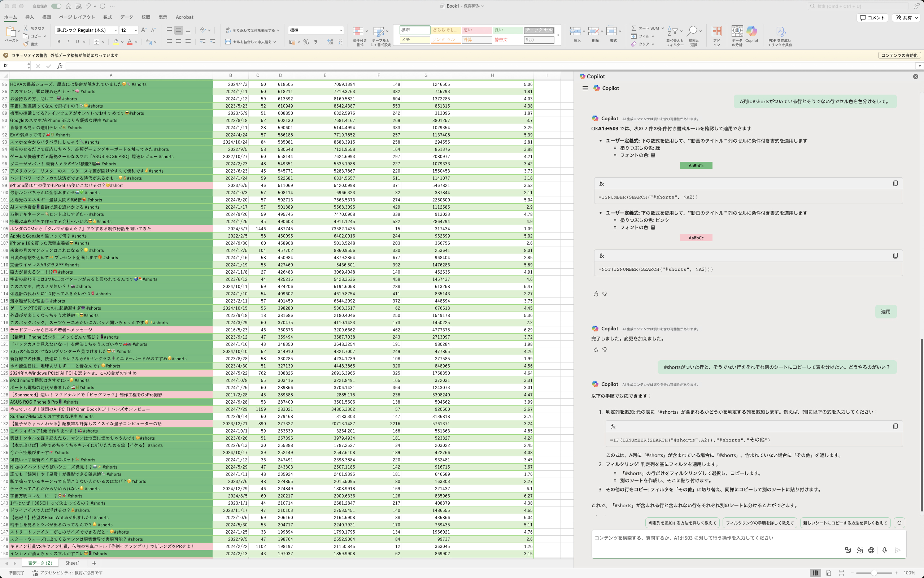Screen dimensions: 924x578
Task: Switch to page layout view in status bar
Action: click(x=828, y=573)
